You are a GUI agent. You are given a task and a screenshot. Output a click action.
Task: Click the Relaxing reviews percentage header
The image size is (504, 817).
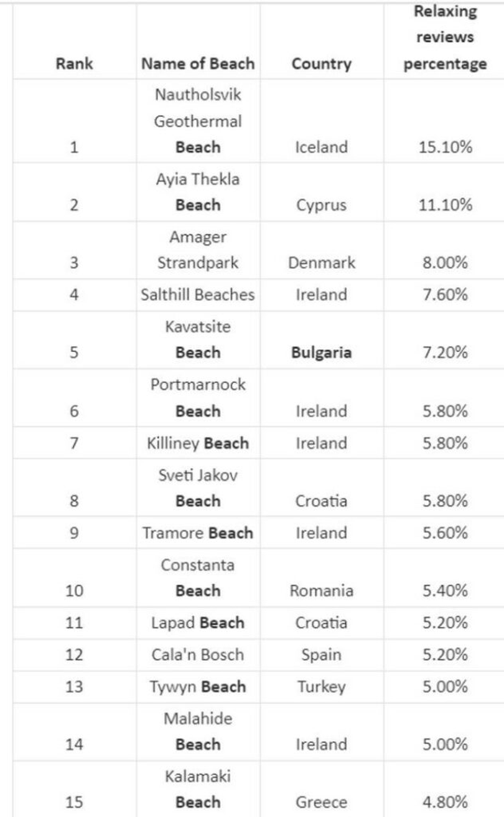point(445,37)
